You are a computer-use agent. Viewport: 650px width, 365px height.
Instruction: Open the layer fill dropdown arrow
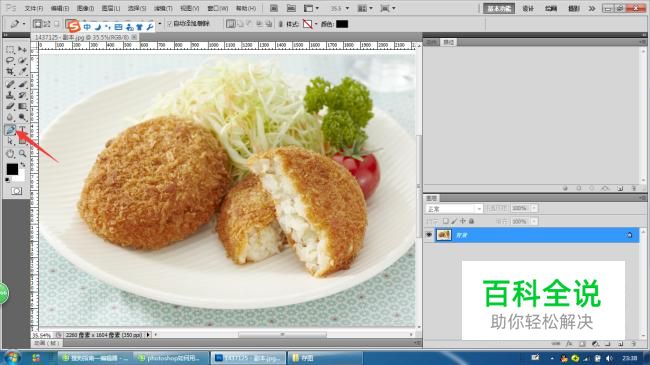click(534, 221)
